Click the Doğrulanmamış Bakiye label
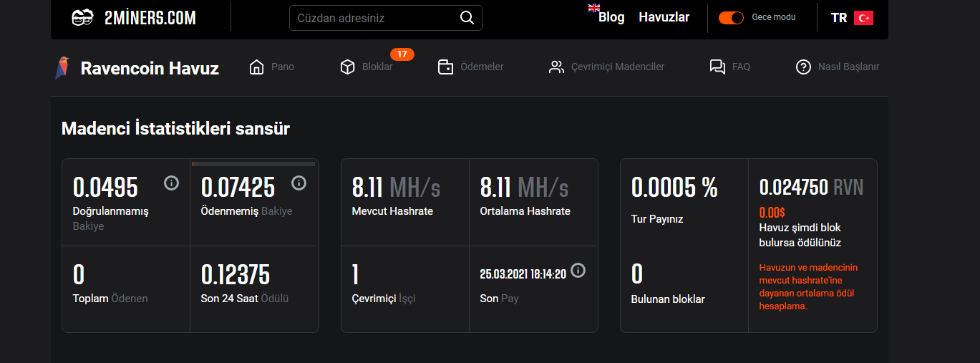This screenshot has height=363, width=980. coord(111,218)
